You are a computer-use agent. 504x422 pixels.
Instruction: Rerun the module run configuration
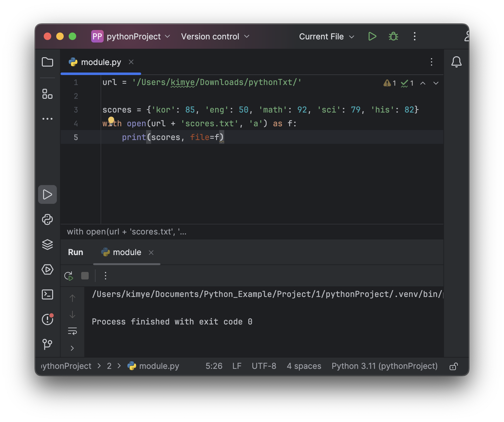click(69, 276)
